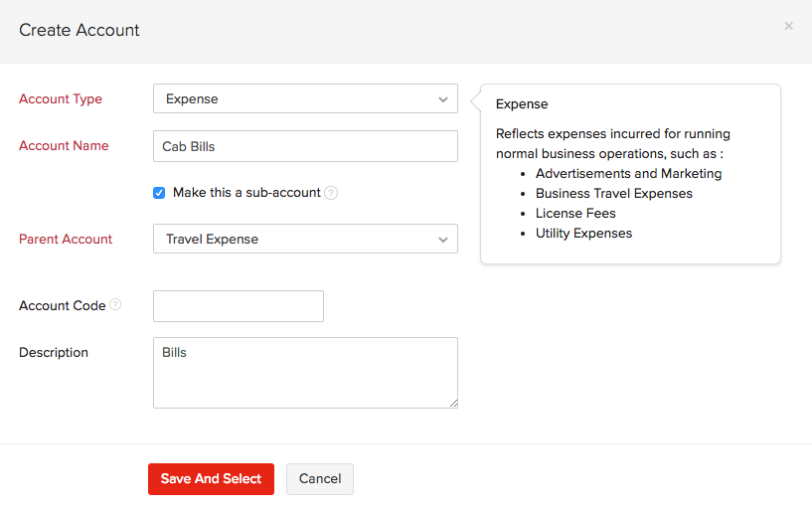Viewport: 812px width, 513px height.
Task: Click the Parent Account label
Action: (x=66, y=240)
